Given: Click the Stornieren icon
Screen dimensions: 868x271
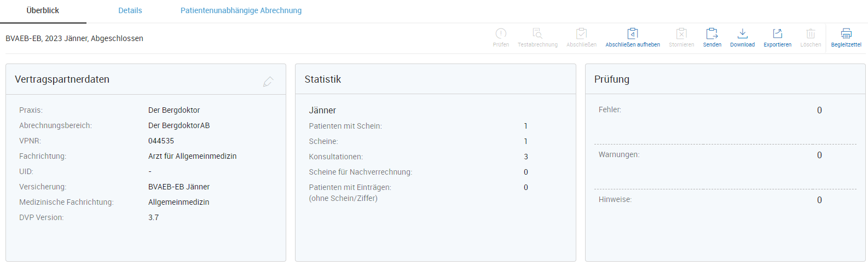Looking at the screenshot, I should coord(681,34).
